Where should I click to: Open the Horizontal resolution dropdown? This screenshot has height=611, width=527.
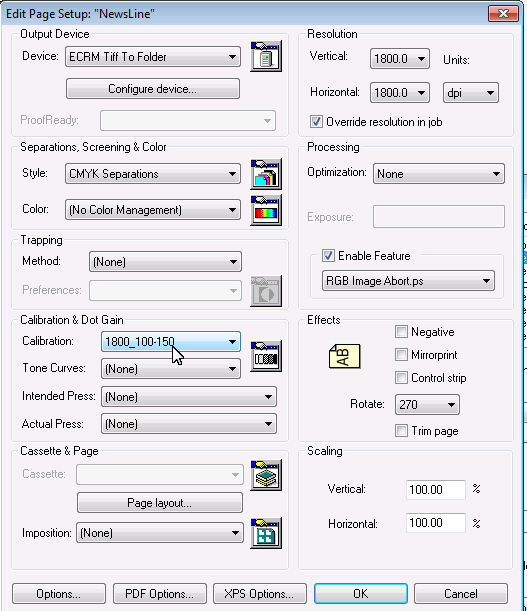[x=400, y=93]
